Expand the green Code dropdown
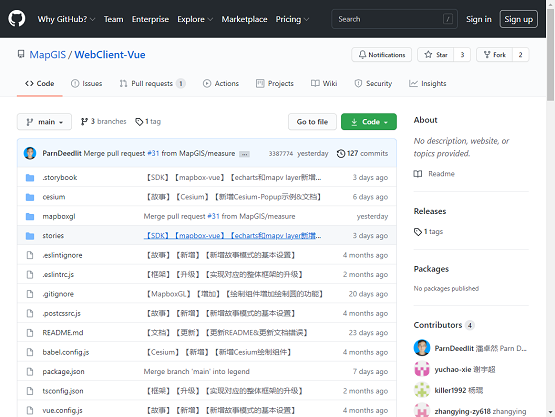The height and width of the screenshot is (417, 555). [369, 122]
